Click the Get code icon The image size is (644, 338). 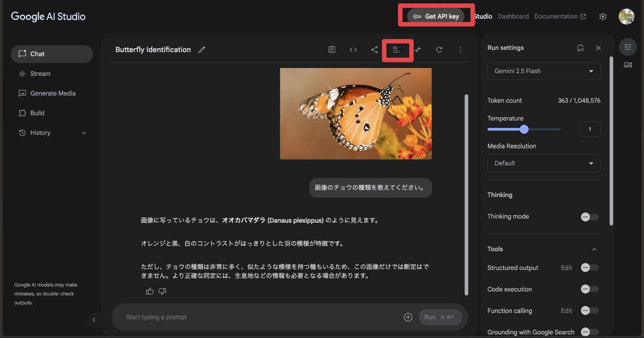(353, 49)
